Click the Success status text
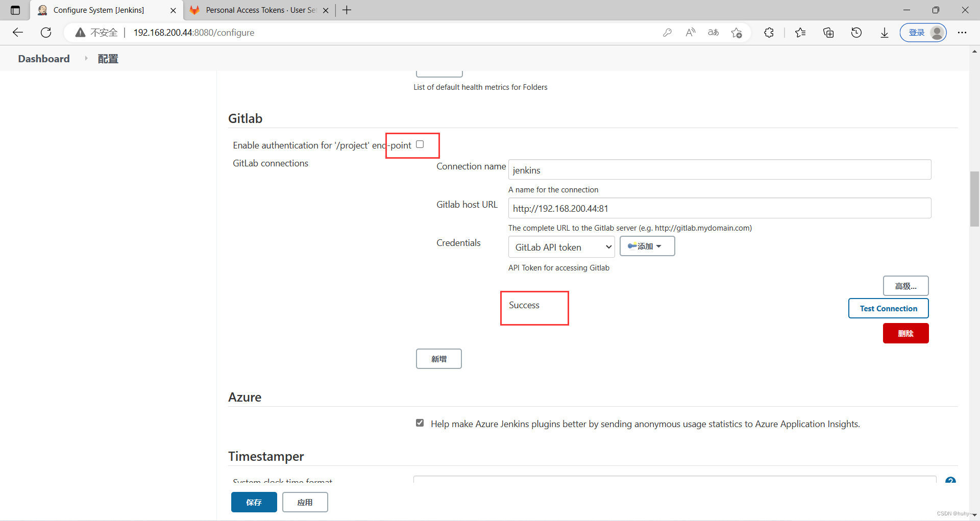Image resolution: width=980 pixels, height=521 pixels. (x=524, y=305)
